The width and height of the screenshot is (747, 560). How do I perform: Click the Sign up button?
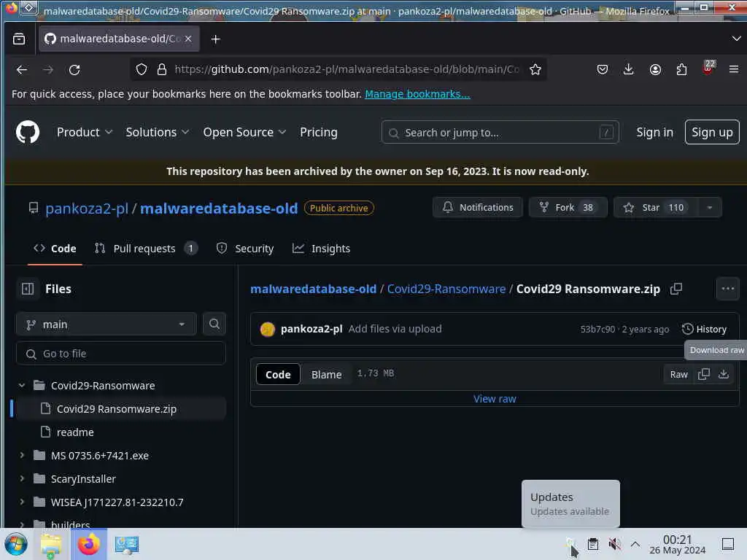(x=712, y=132)
